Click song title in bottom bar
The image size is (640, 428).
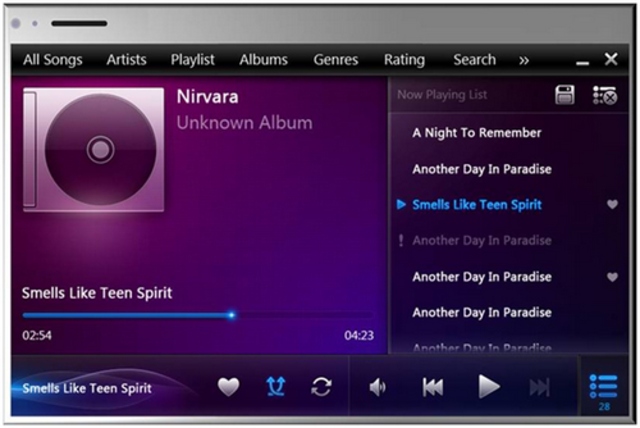[x=87, y=388]
